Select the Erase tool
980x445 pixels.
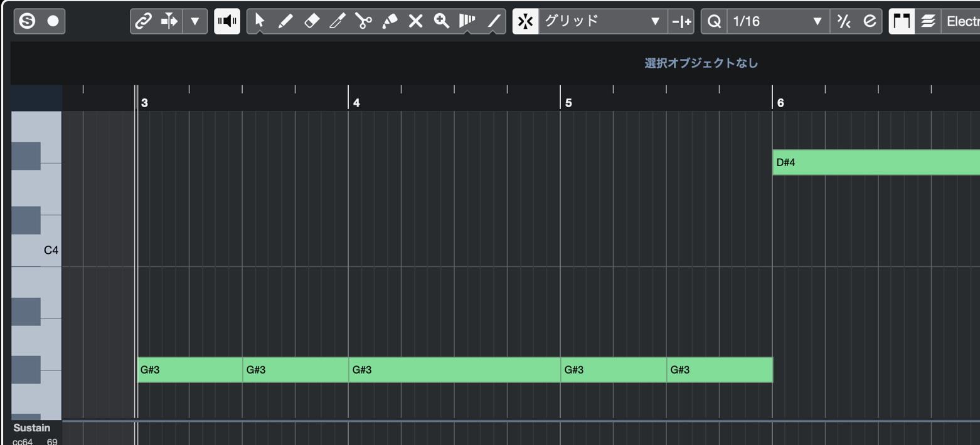tap(311, 21)
